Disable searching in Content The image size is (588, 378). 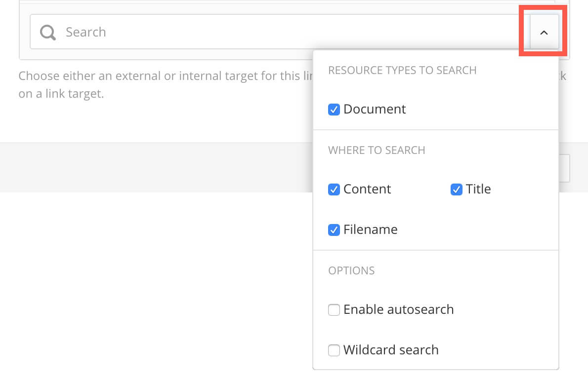(x=334, y=189)
